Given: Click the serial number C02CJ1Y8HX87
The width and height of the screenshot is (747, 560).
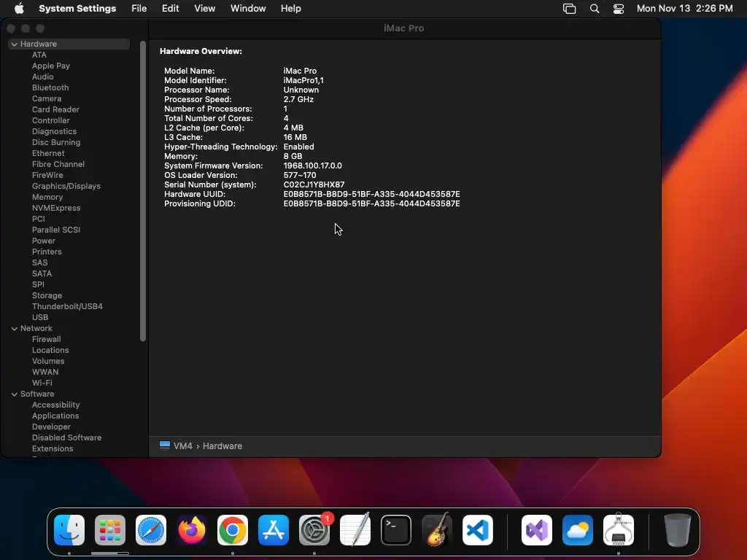Looking at the screenshot, I should [x=314, y=184].
